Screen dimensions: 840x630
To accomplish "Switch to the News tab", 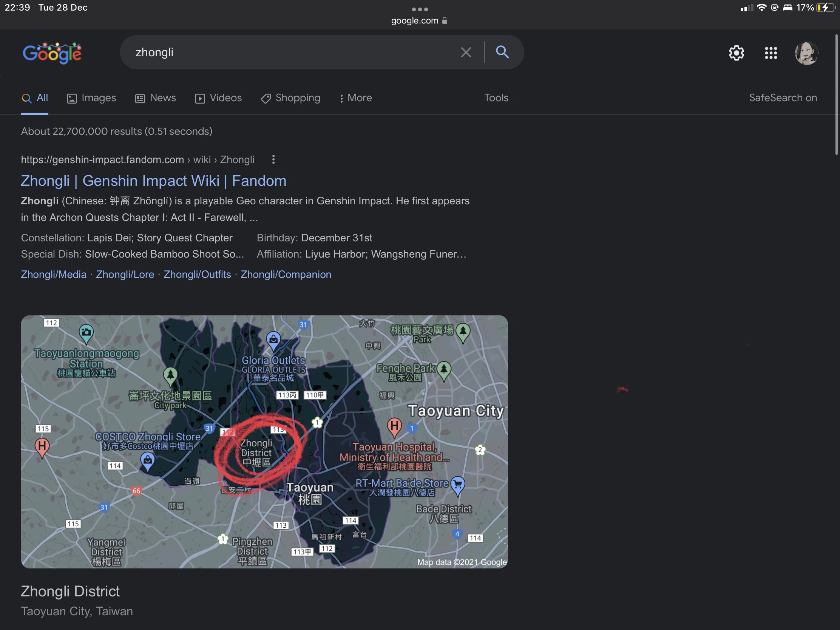I will coord(155,98).
